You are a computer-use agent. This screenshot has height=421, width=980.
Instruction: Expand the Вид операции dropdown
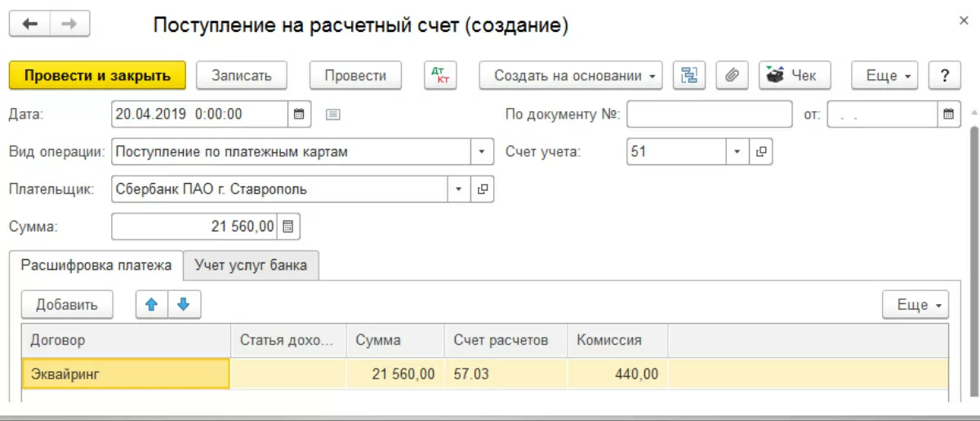(482, 152)
